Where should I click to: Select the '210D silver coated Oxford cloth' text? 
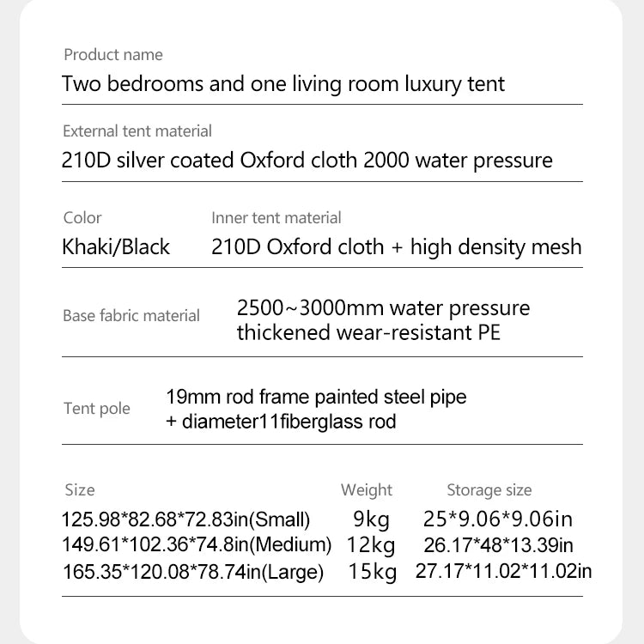pos(210,160)
